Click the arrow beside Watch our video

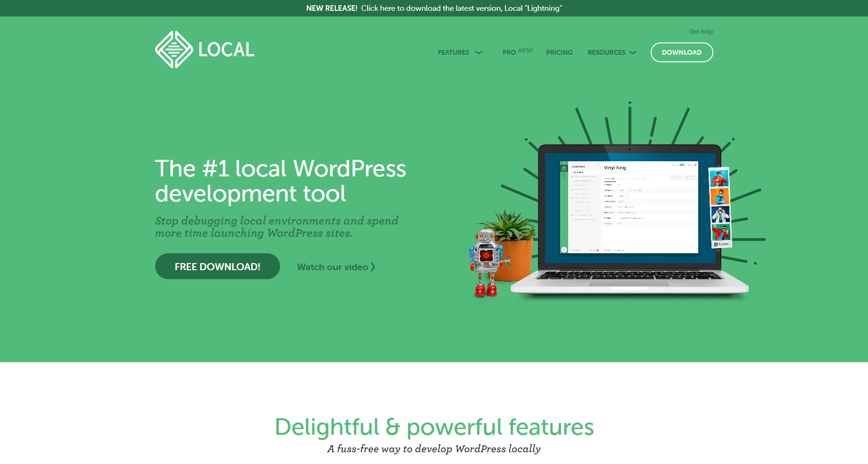(373, 267)
